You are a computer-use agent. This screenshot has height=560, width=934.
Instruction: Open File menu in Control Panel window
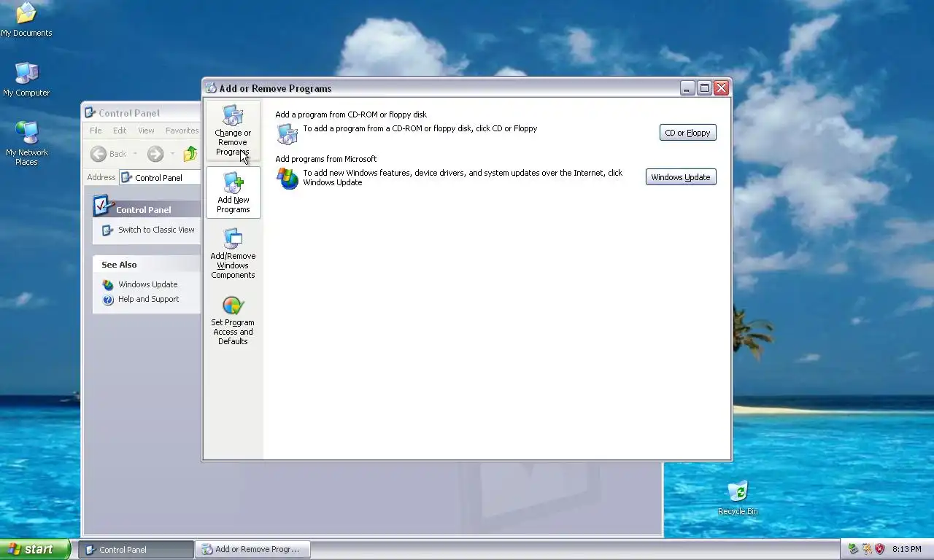click(96, 131)
